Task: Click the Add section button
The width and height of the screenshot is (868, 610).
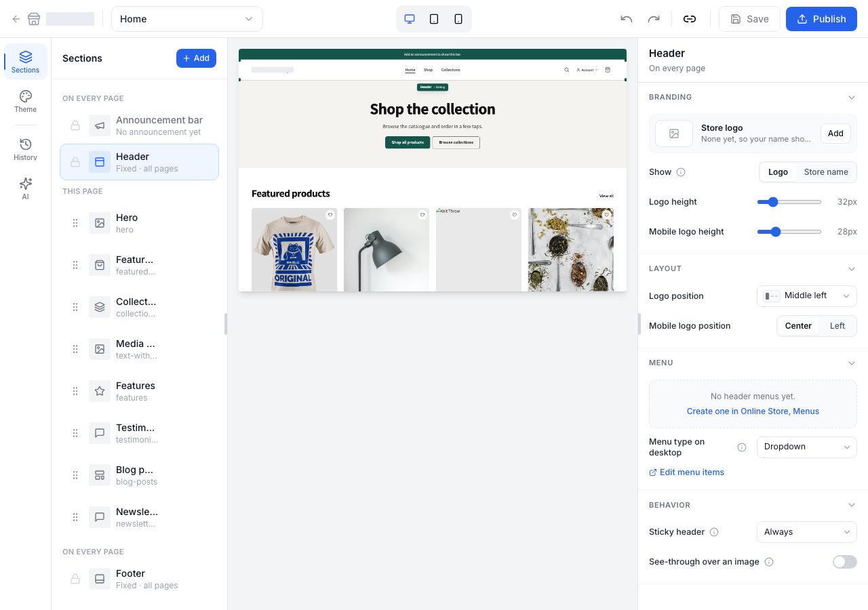Action: click(196, 58)
